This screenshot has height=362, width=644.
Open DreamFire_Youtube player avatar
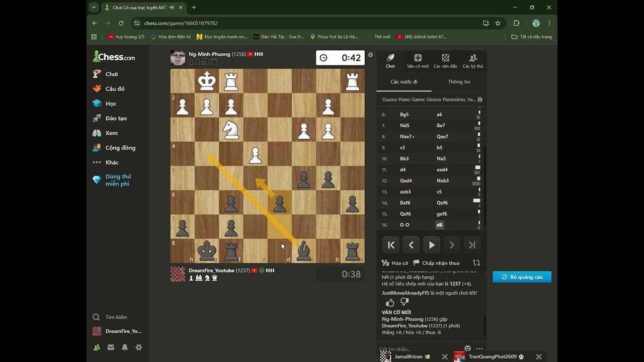[178, 274]
